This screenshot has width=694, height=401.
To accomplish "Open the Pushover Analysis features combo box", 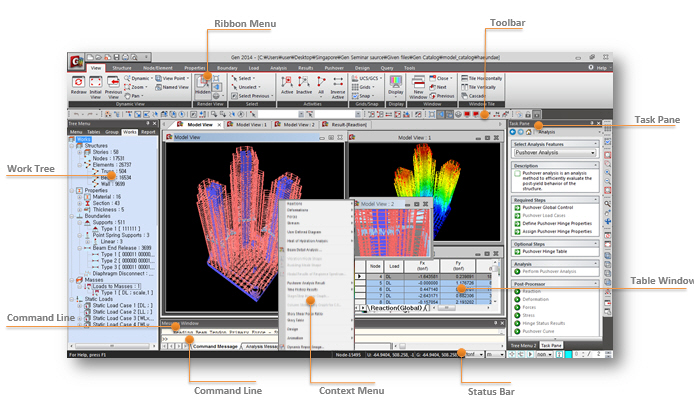I will 556,153.
